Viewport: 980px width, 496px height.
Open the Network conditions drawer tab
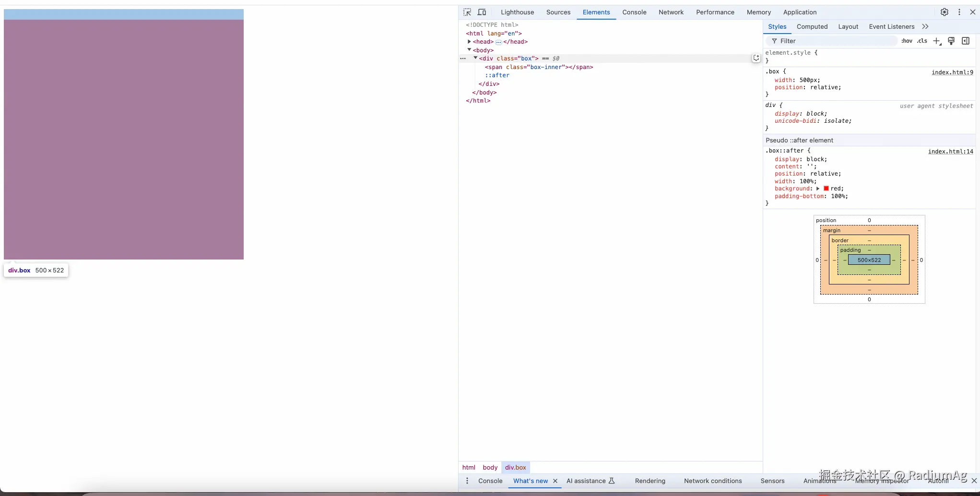(713, 481)
